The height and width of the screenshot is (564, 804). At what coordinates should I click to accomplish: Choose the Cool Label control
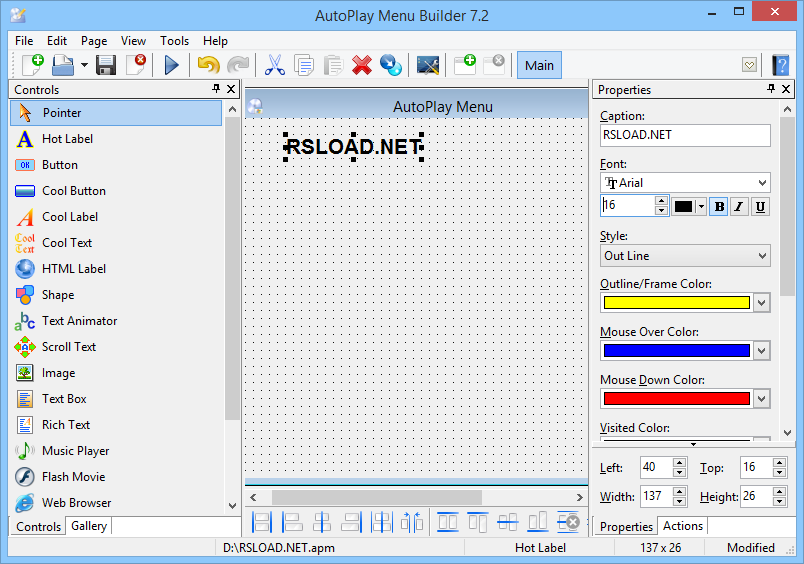(x=116, y=217)
